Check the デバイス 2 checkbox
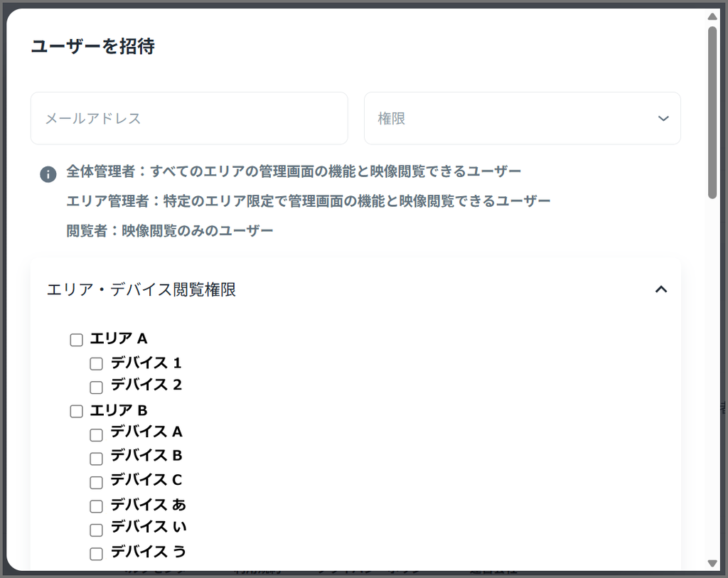Screen dimensions: 728x578 (x=96, y=387)
